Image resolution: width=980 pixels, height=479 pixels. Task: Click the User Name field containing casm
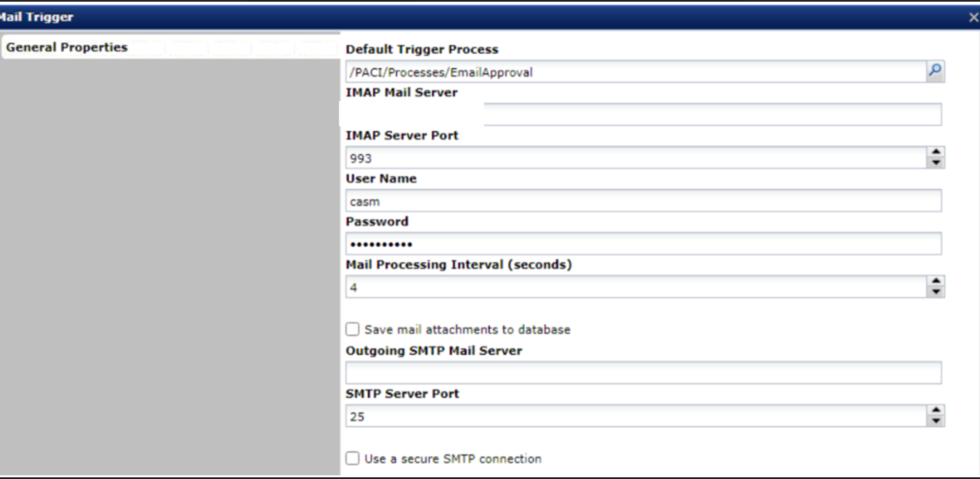[643, 201]
